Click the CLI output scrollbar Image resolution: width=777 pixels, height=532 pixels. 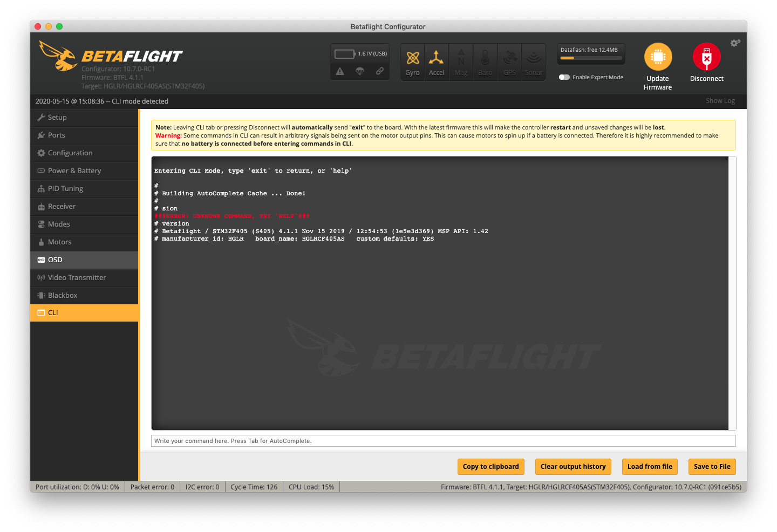coord(732,294)
